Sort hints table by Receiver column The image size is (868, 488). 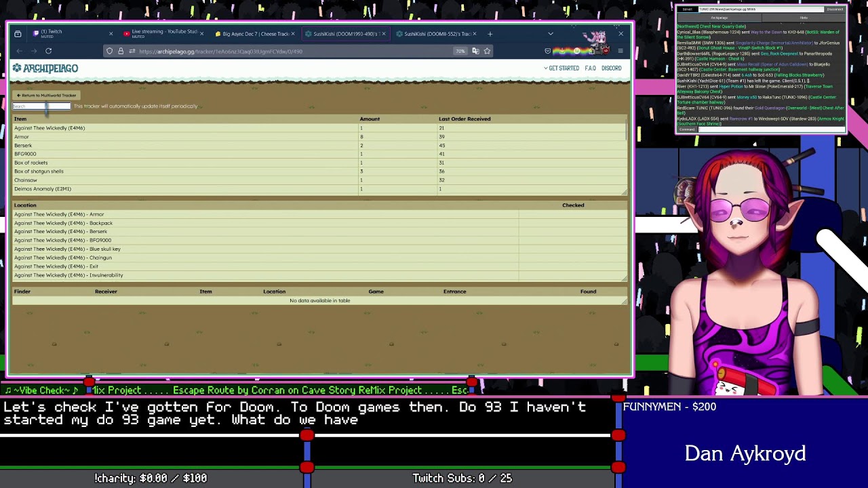pos(106,291)
